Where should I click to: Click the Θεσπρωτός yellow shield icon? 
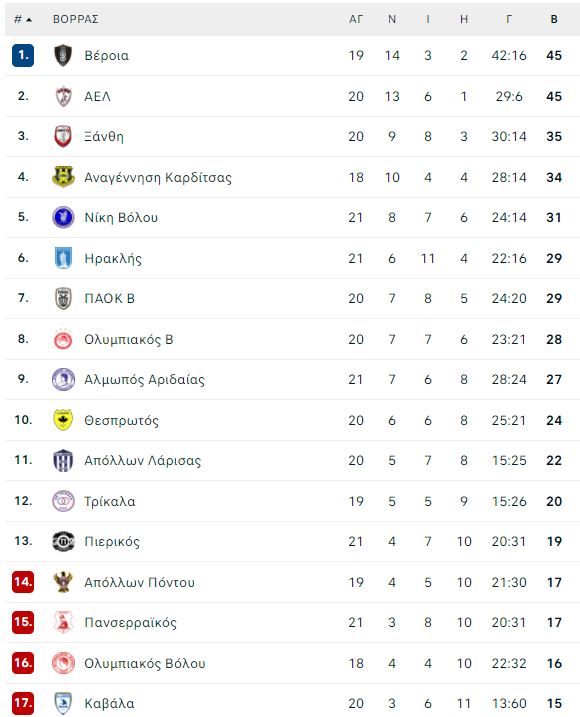(63, 420)
